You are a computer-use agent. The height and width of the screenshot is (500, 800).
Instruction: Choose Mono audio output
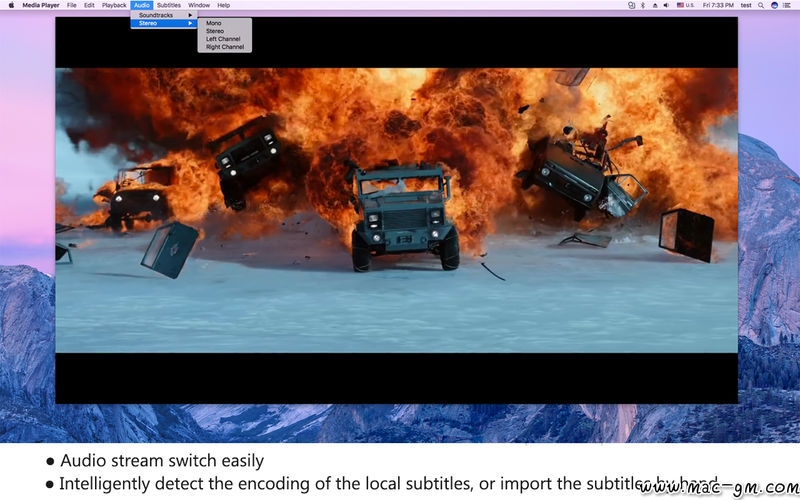point(225,23)
